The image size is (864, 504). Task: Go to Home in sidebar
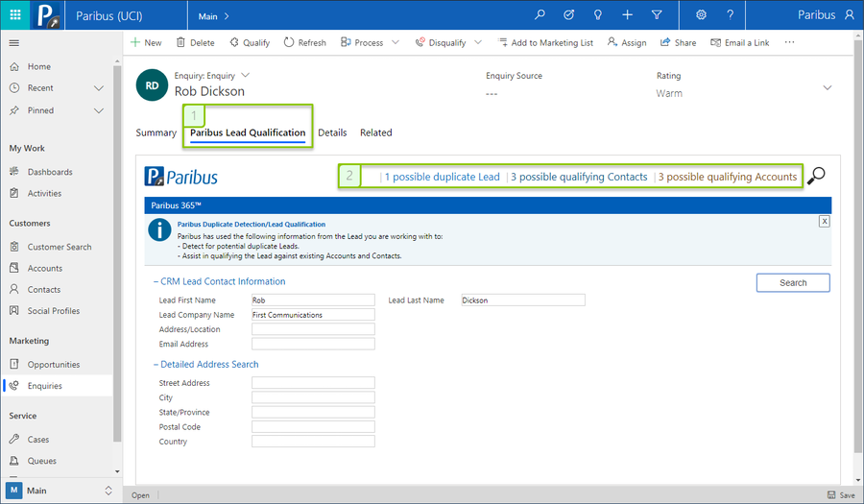click(38, 66)
